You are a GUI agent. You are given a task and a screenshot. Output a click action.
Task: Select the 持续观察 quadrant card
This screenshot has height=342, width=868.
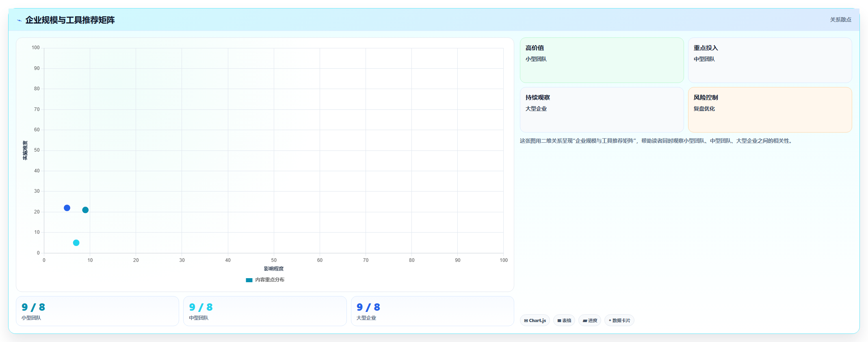pos(602,110)
